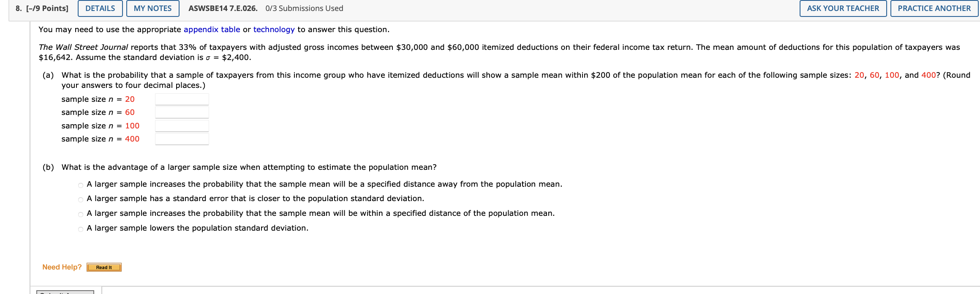The height and width of the screenshot is (294, 980).
Task: Click the Need Help? label
Action: coord(62,267)
